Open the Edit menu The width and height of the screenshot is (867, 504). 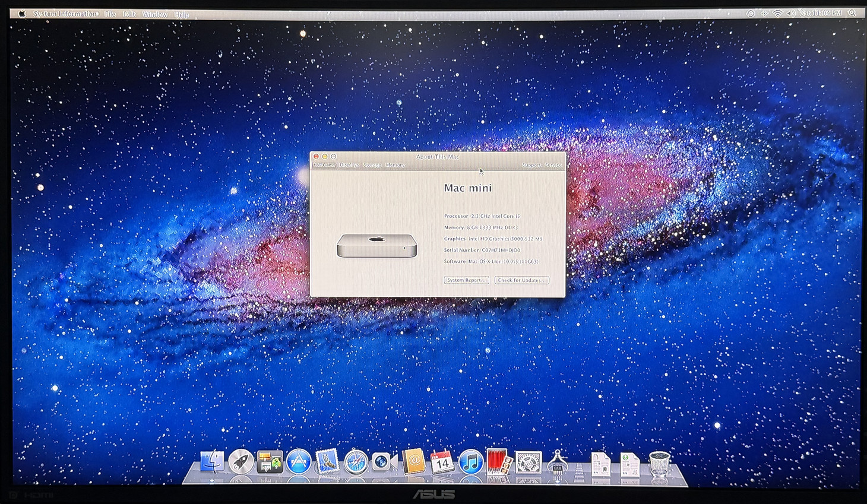(129, 14)
